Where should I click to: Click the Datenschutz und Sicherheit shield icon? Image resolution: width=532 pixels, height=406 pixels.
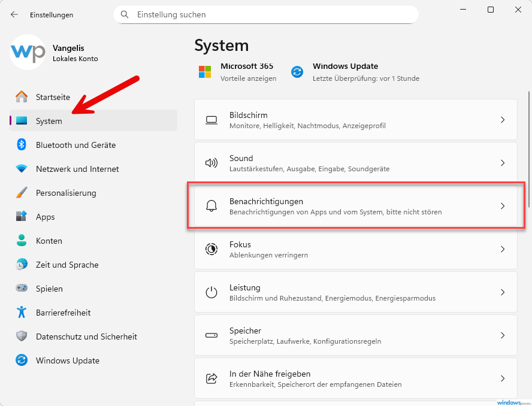point(22,337)
